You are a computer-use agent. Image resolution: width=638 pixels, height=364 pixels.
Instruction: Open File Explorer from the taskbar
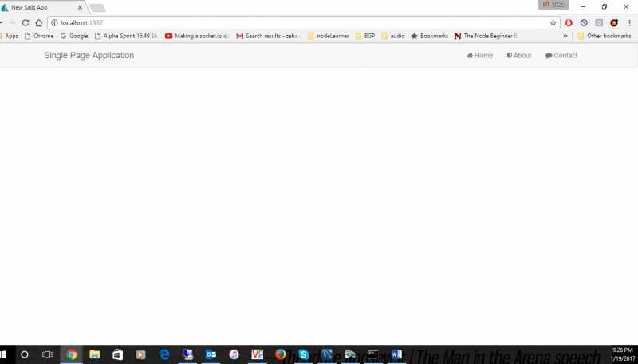click(x=94, y=354)
